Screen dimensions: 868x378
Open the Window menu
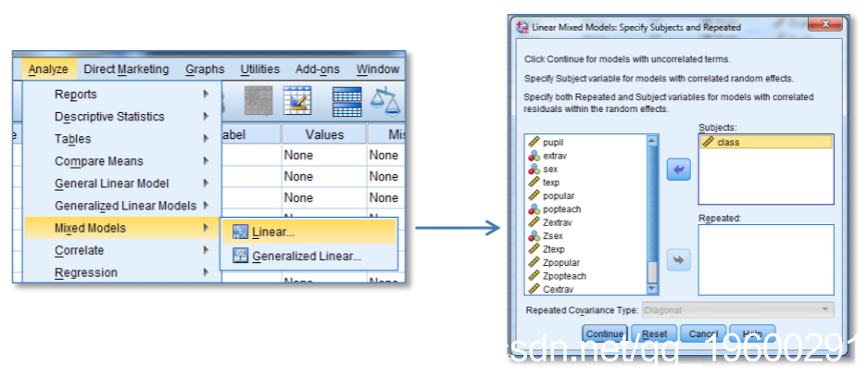tap(378, 69)
